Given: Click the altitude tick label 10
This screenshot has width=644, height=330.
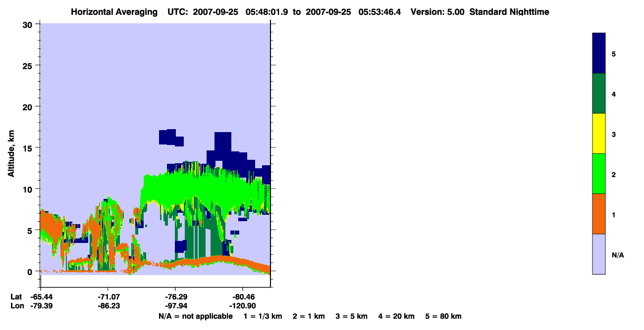Looking at the screenshot, I should pos(28,189).
